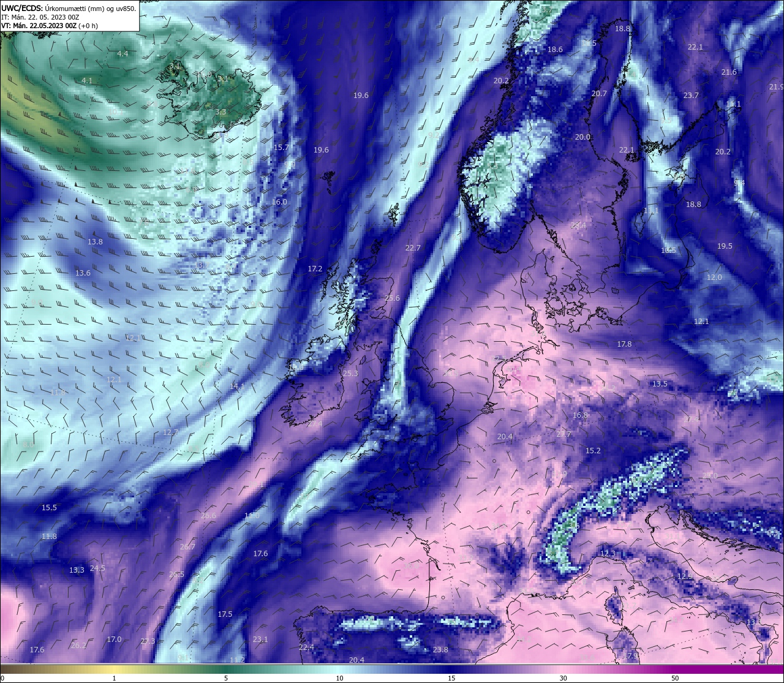Click the 'IT: Mán. 22. 05. 2023 00Z' line
This screenshot has height=683, width=784.
pyautogui.click(x=40, y=17)
